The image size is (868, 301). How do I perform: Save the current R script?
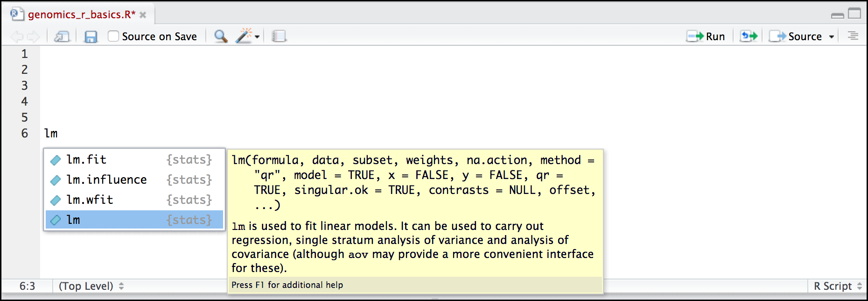coord(91,36)
